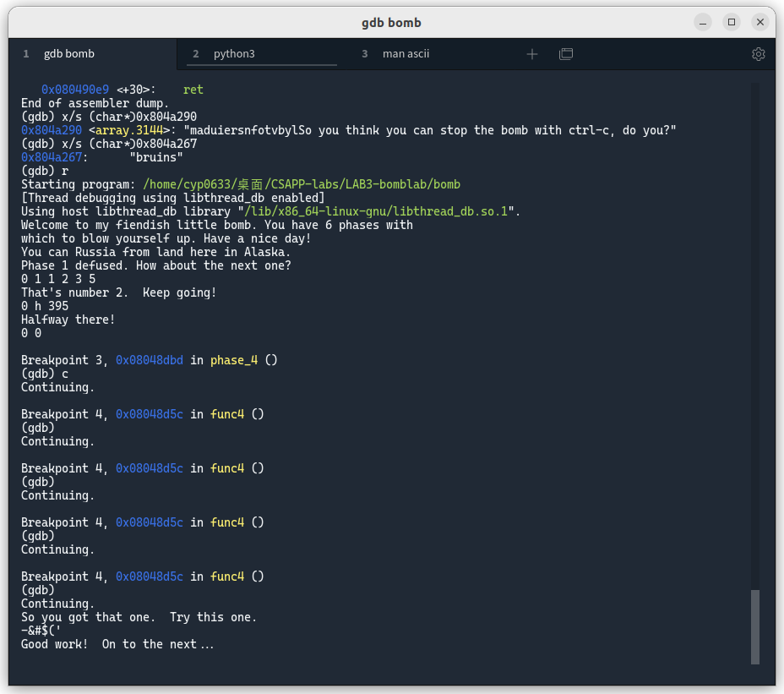Open the tab overview panel icon
Viewport: 784px width, 694px height.
566,54
